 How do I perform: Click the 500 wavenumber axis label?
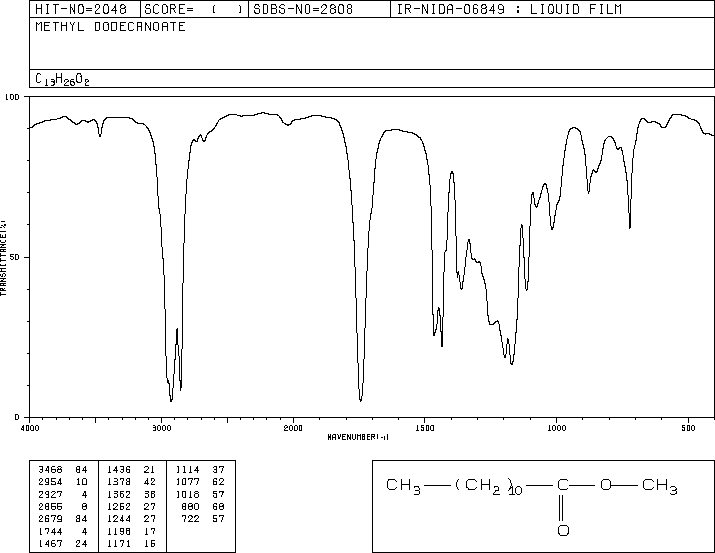(688, 428)
